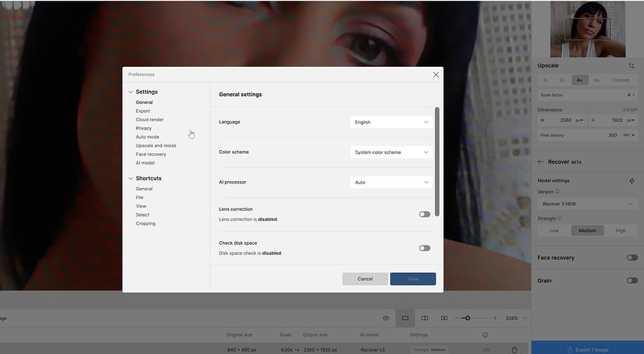Open the AI processor dropdown
The width and height of the screenshot is (644, 354).
point(391,183)
